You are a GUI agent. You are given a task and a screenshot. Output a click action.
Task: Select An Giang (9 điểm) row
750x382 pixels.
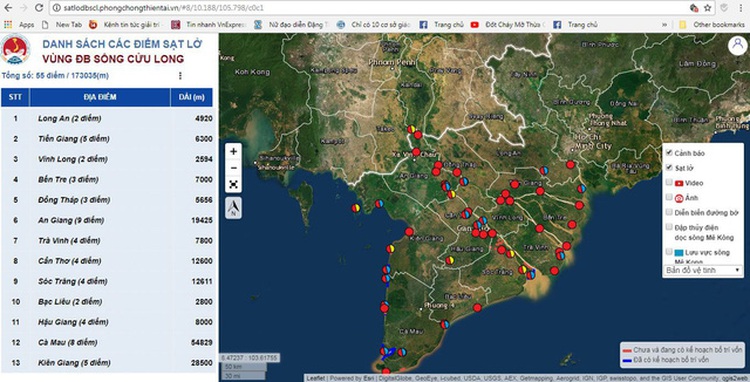click(107, 220)
